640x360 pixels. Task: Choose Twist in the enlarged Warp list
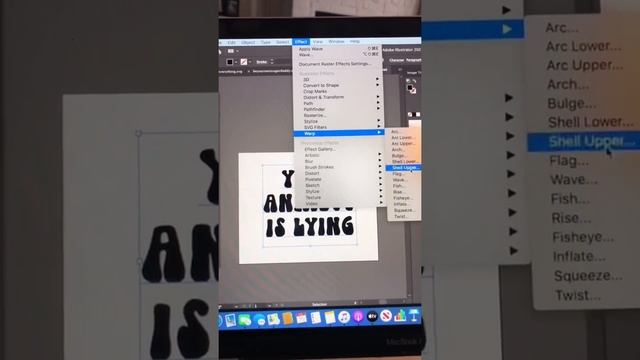coord(578,295)
